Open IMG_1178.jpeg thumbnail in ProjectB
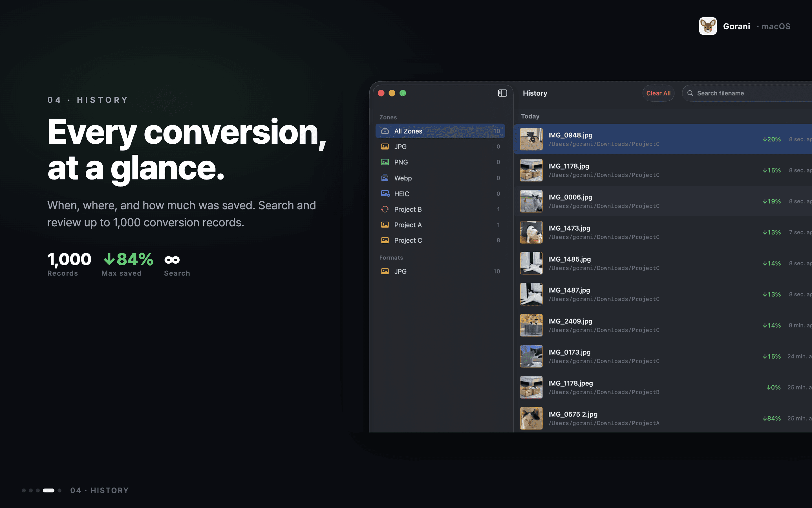Viewport: 812px width, 508px height. click(x=531, y=387)
